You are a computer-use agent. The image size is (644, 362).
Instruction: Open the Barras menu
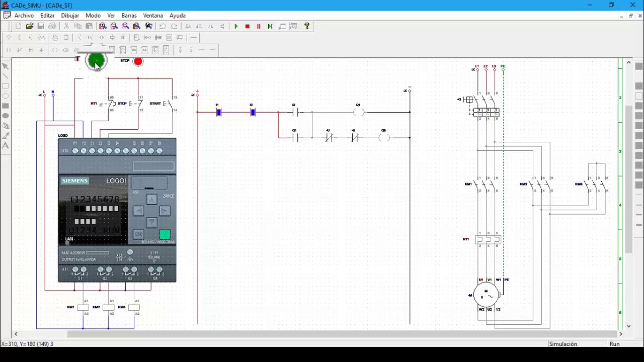(129, 16)
